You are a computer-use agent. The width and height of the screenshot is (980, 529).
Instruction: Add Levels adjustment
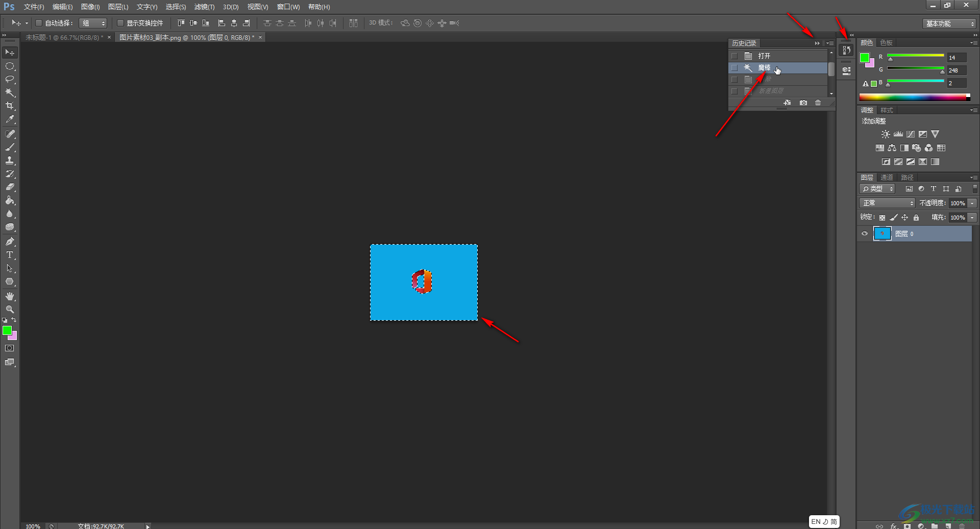click(898, 134)
